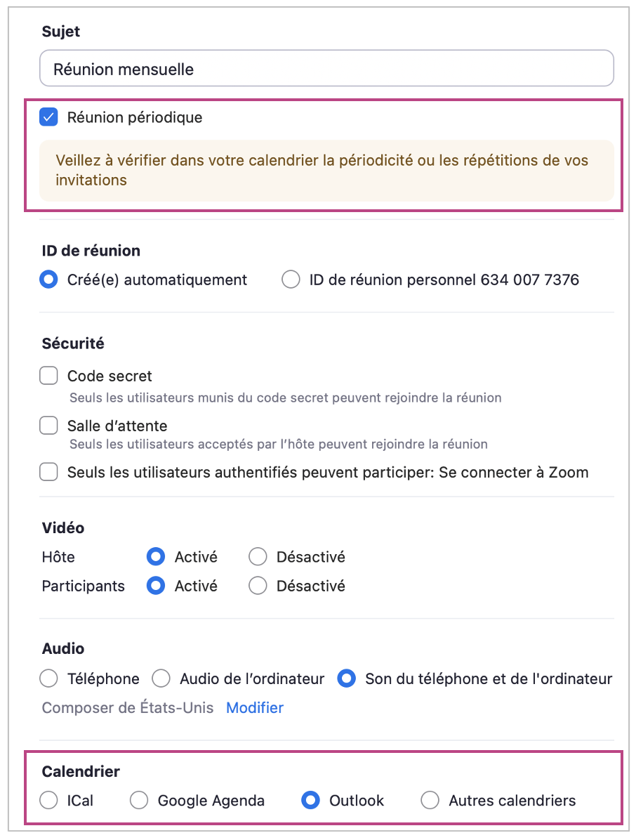Click the Sujet text input field
Viewport: 636px width, 840px height.
[x=326, y=69]
